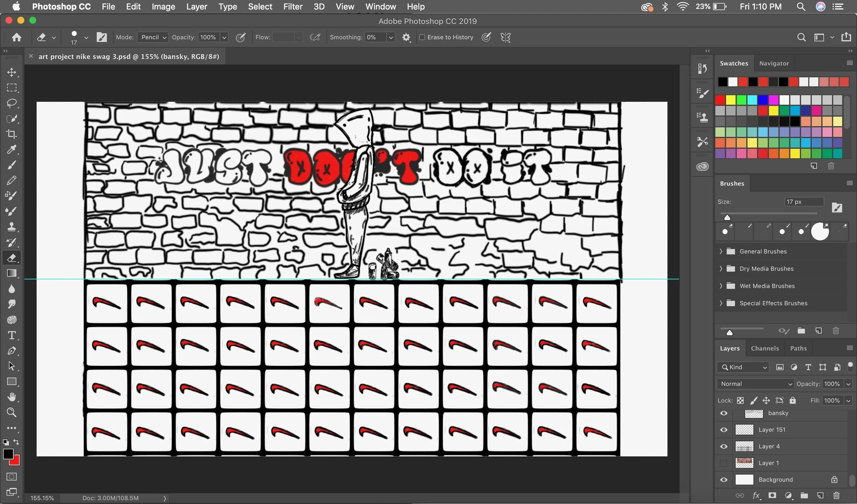This screenshot has width=857, height=504.
Task: Click the delete layer trash icon
Action: pyautogui.click(x=836, y=495)
